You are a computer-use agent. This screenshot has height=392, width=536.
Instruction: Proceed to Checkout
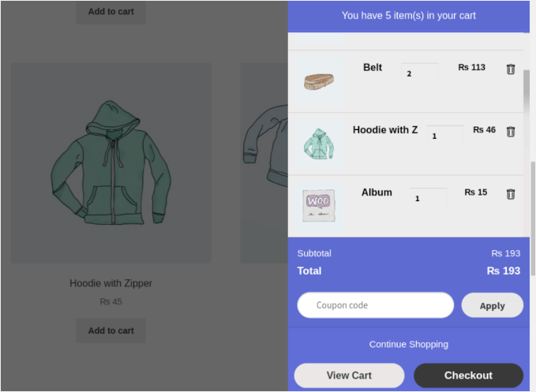pos(468,375)
